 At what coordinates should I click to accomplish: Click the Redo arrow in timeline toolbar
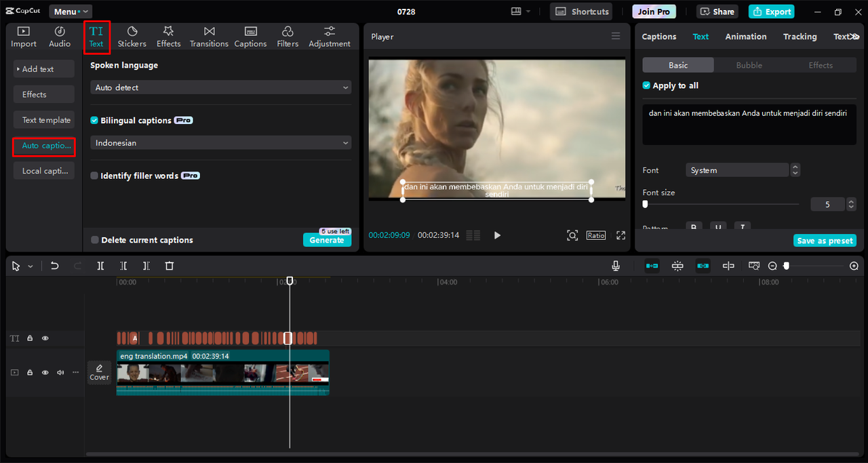77,266
